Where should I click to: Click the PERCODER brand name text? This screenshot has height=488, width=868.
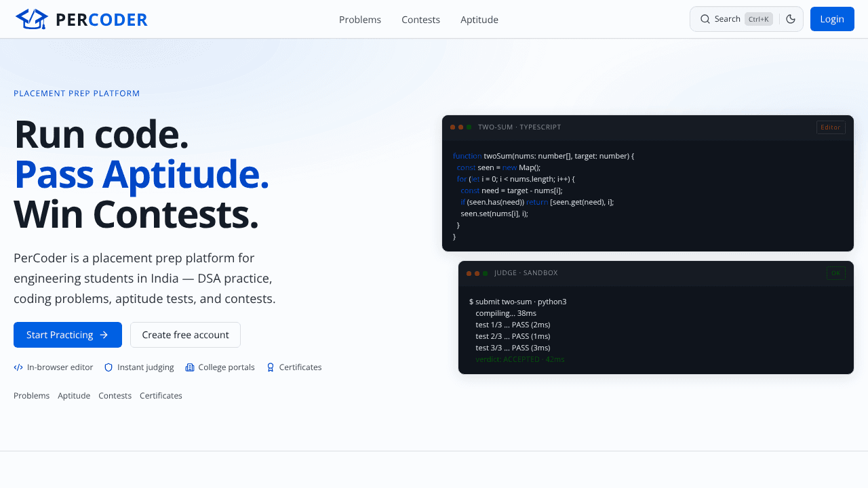(102, 20)
